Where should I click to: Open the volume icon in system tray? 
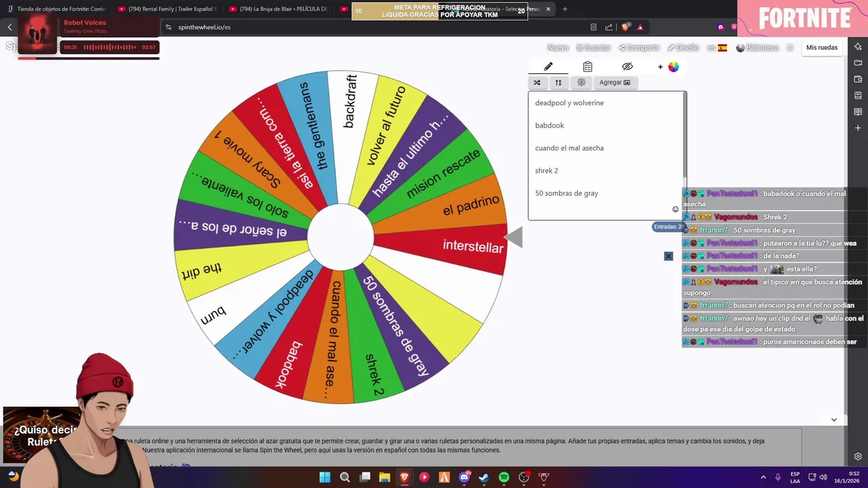point(824,477)
